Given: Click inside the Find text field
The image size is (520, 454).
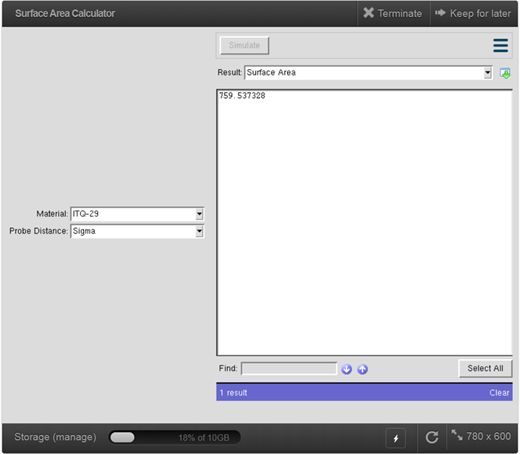Looking at the screenshot, I should (289, 369).
